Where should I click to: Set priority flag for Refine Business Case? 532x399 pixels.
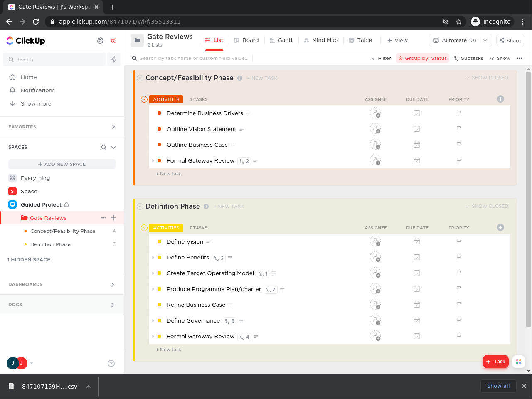tap(459, 305)
